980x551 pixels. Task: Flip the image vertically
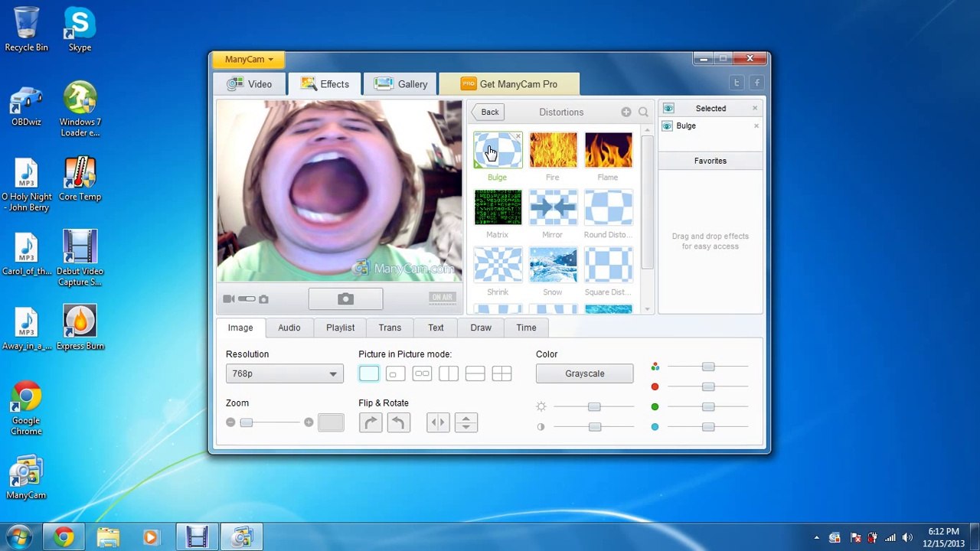(x=466, y=422)
